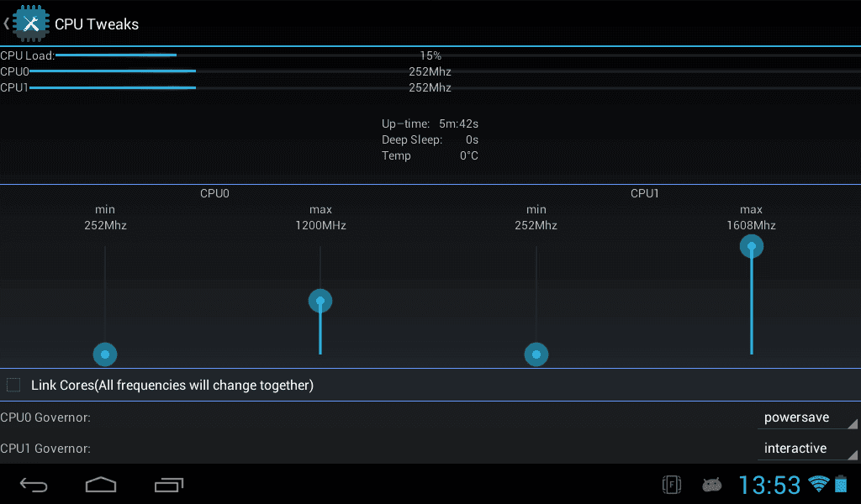Screen dimensions: 861x504
Task: Enable the Link Cores checkbox
Action: (13, 385)
